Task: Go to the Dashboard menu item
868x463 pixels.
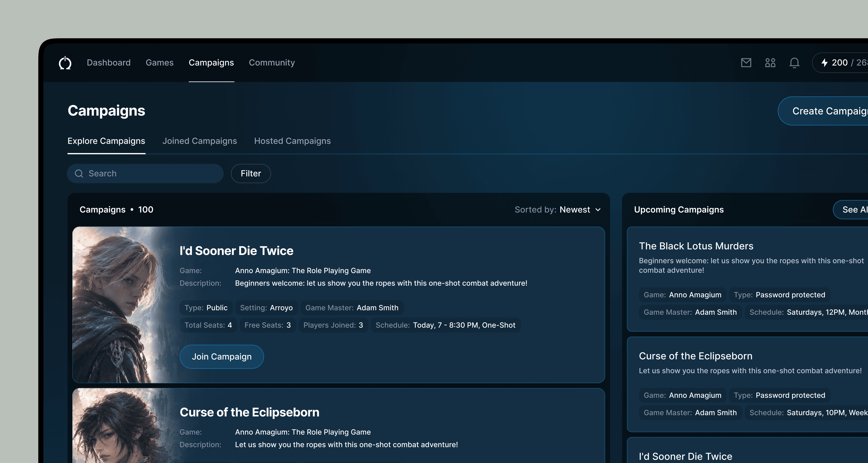Action: click(x=108, y=63)
